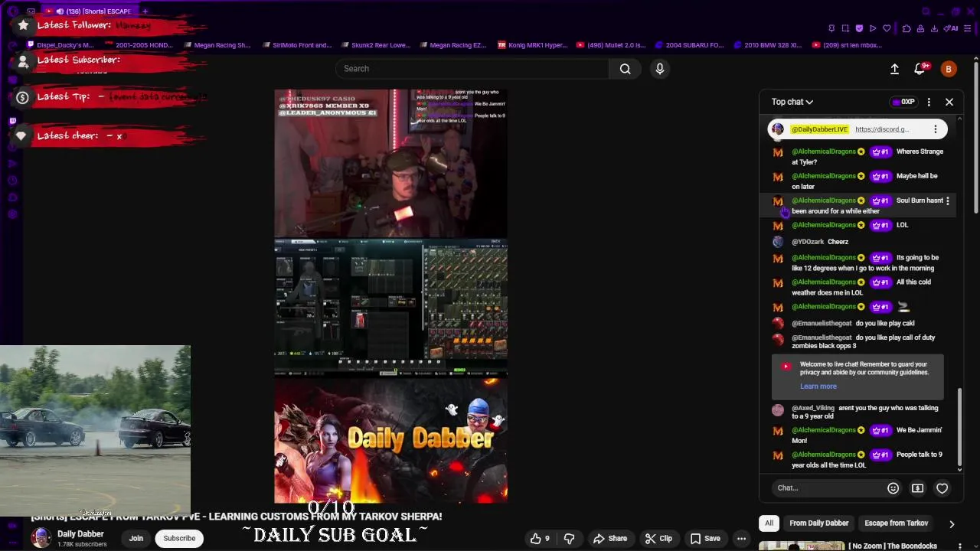Open The Boondocks recommended video thumbnail
This screenshot has width=980, height=551.
pyautogui.click(x=802, y=546)
